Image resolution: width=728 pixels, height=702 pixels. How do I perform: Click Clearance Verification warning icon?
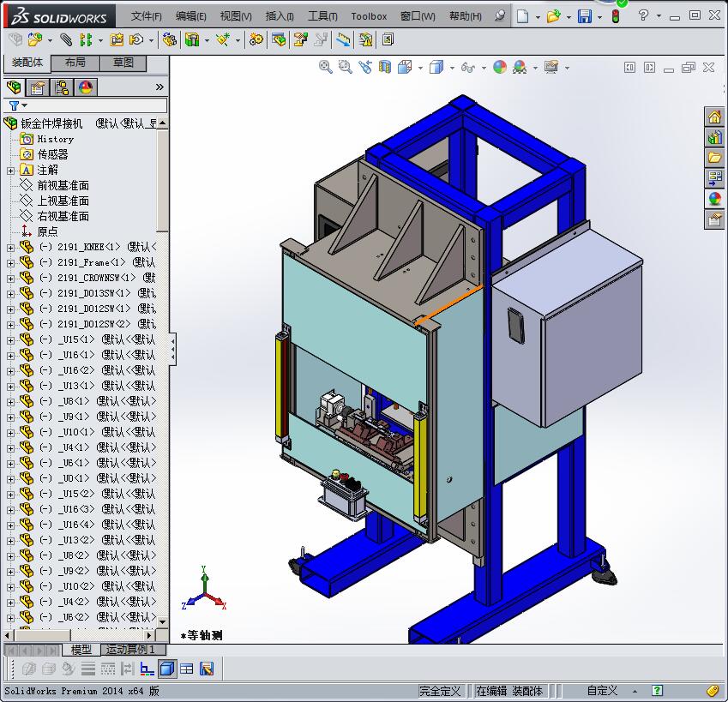[x=366, y=40]
